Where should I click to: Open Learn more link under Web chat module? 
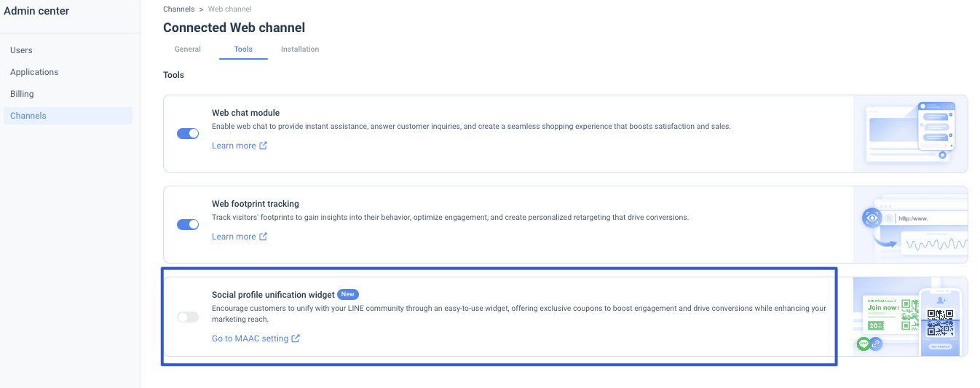(234, 146)
